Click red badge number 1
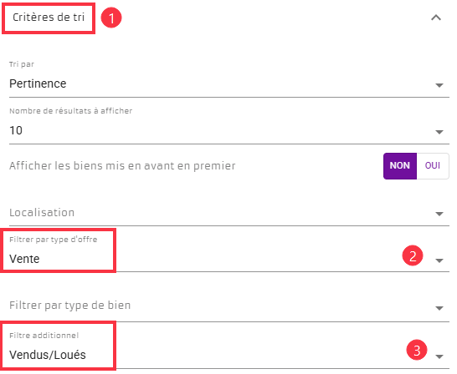 point(111,18)
